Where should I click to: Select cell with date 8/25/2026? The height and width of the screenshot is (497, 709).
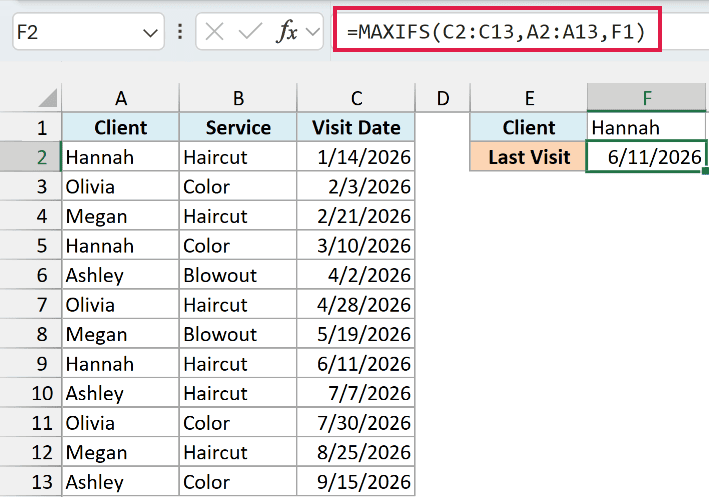tap(356, 452)
